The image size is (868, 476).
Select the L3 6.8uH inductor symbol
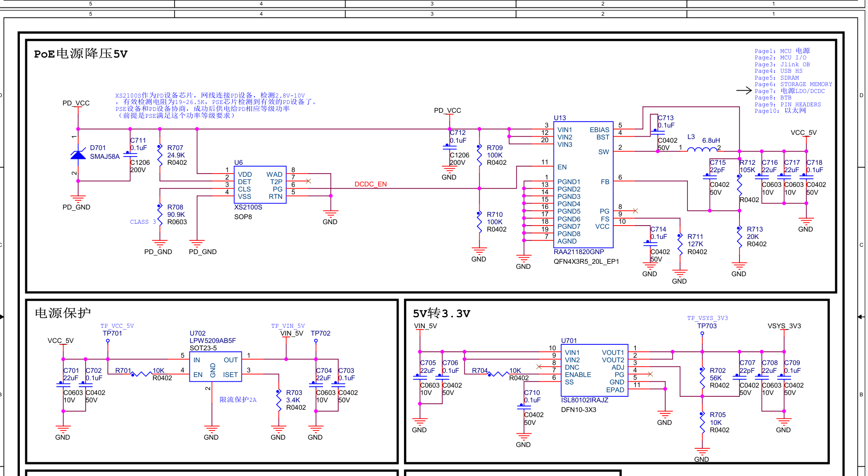pyautogui.click(x=702, y=149)
